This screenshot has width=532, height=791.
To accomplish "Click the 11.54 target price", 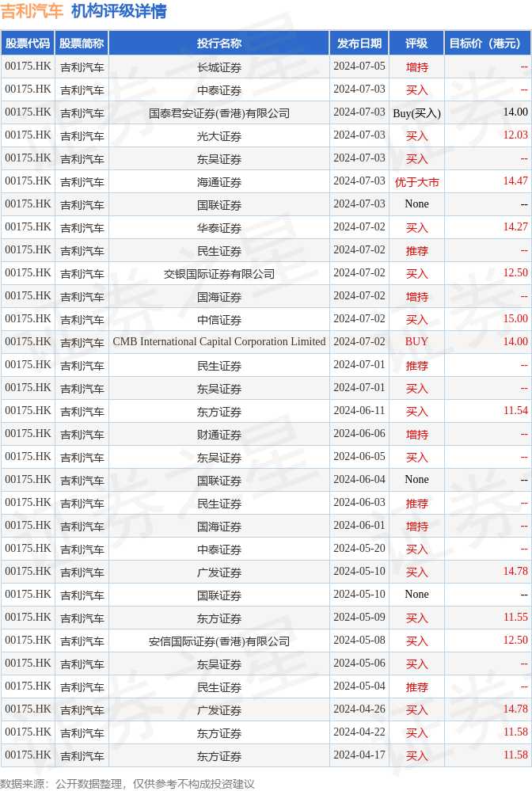I will coord(515,411).
